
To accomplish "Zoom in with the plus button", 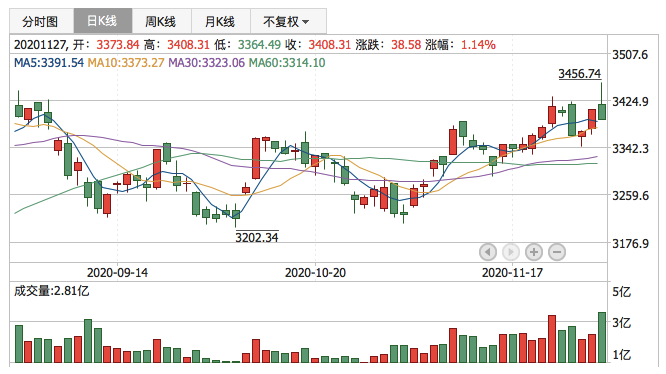I will click(x=534, y=252).
